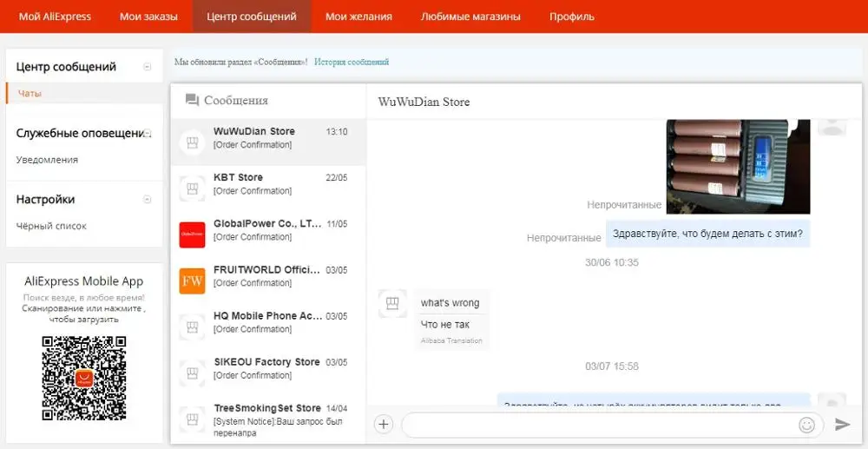The image size is (868, 449).
Task: Click the HQ Mobile Phone store avatar
Action: click(192, 327)
